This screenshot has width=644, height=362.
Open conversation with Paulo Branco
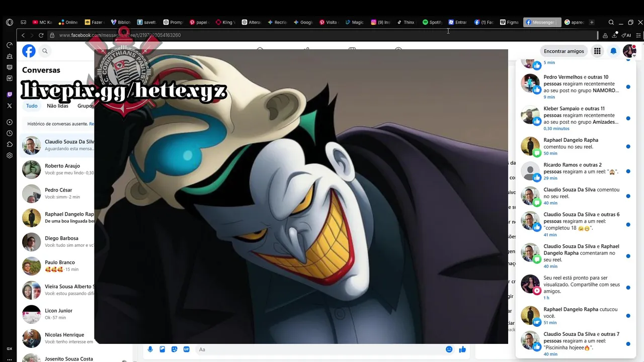click(57, 266)
